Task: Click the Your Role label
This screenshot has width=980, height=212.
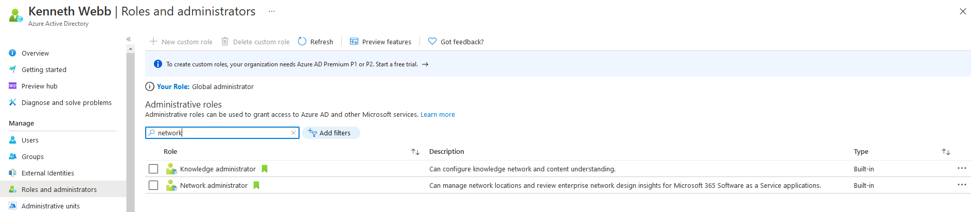Action: tap(173, 86)
